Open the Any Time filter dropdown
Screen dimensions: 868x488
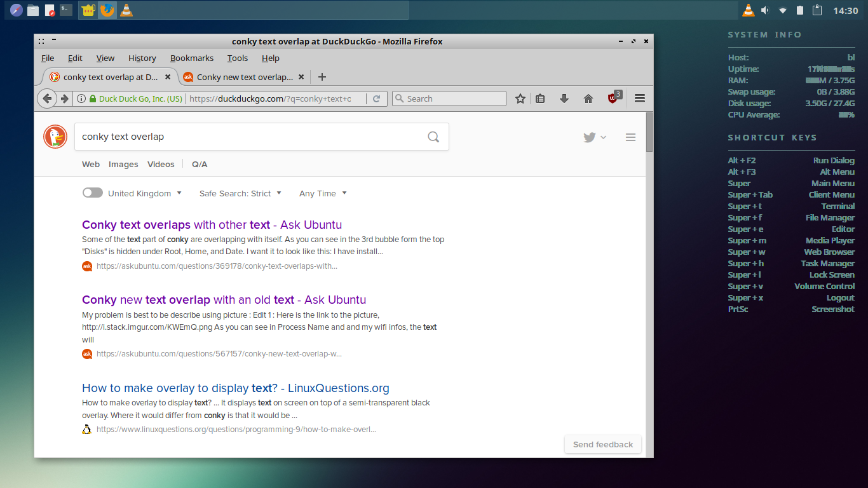click(323, 193)
